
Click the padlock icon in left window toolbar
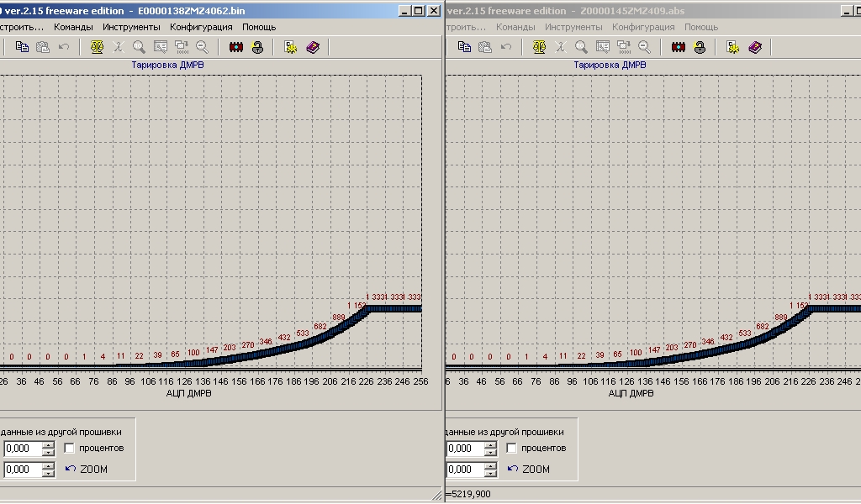(x=257, y=48)
